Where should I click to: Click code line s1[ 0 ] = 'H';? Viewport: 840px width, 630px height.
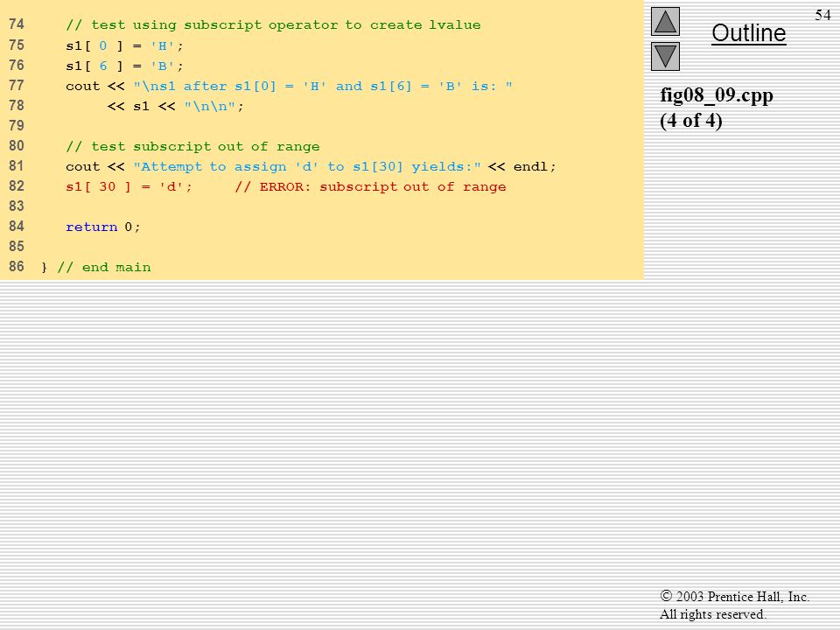124,46
